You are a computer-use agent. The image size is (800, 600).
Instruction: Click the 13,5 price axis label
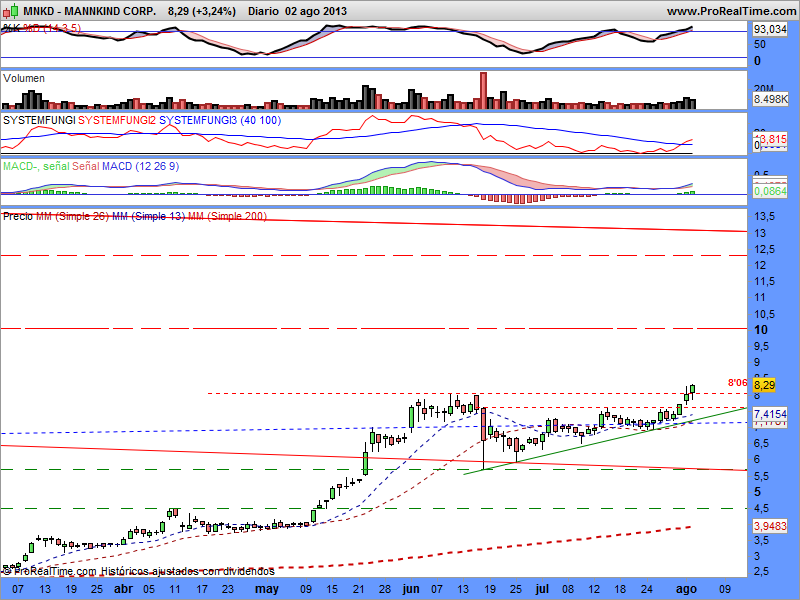tap(764, 217)
